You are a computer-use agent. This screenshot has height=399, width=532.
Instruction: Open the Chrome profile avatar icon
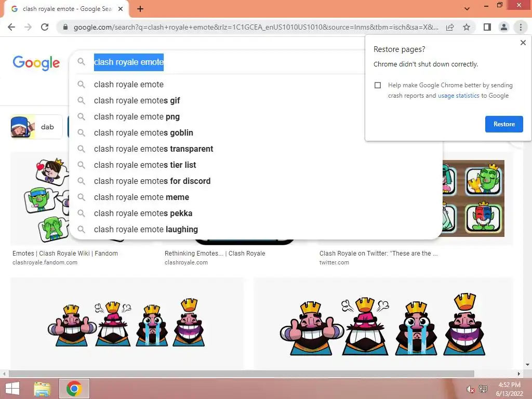(504, 27)
